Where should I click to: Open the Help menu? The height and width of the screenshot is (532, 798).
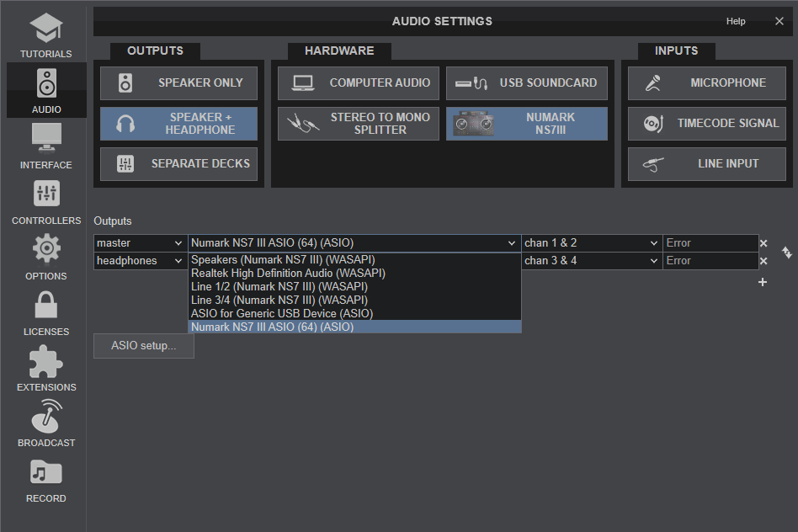click(x=735, y=21)
